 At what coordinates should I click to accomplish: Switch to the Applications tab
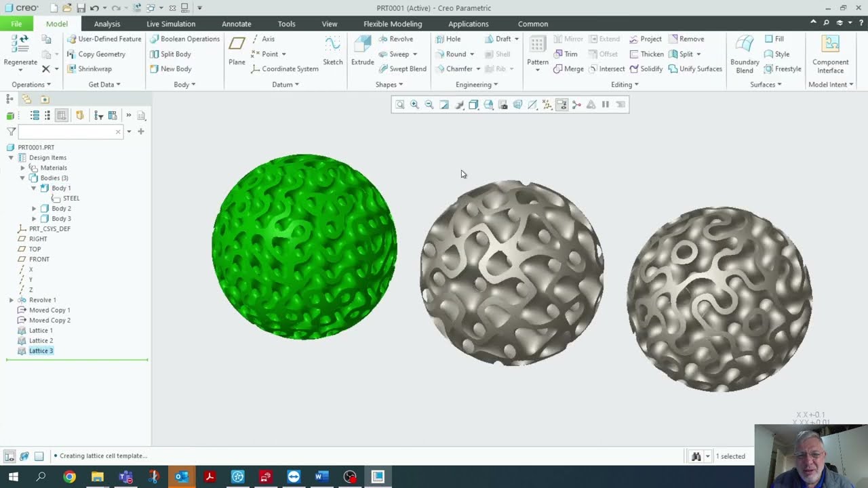click(x=469, y=24)
